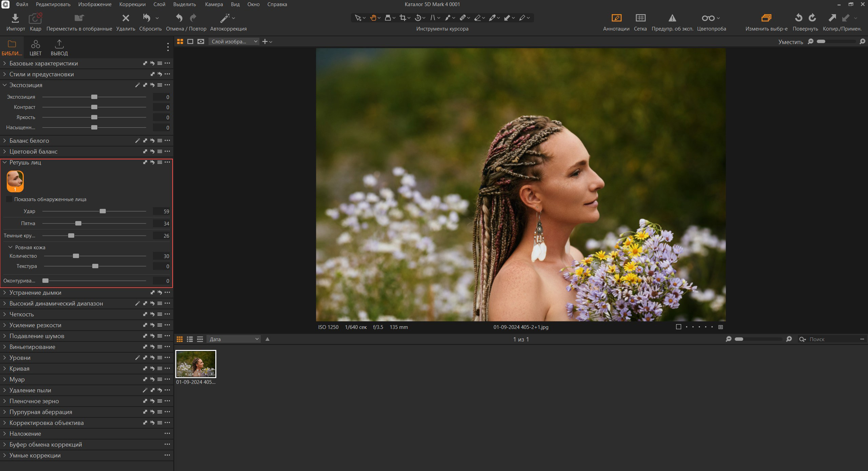
Task: Click the exposure warning triangle icon
Action: tap(672, 18)
